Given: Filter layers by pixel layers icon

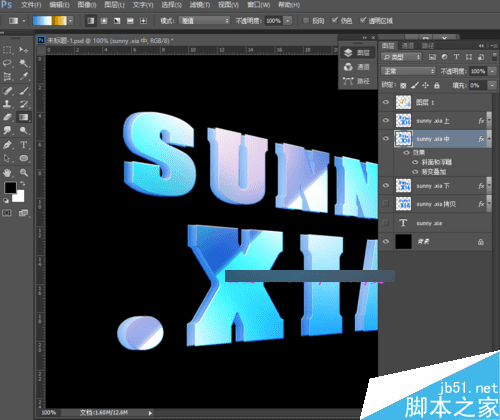Looking at the screenshot, I should 432,57.
